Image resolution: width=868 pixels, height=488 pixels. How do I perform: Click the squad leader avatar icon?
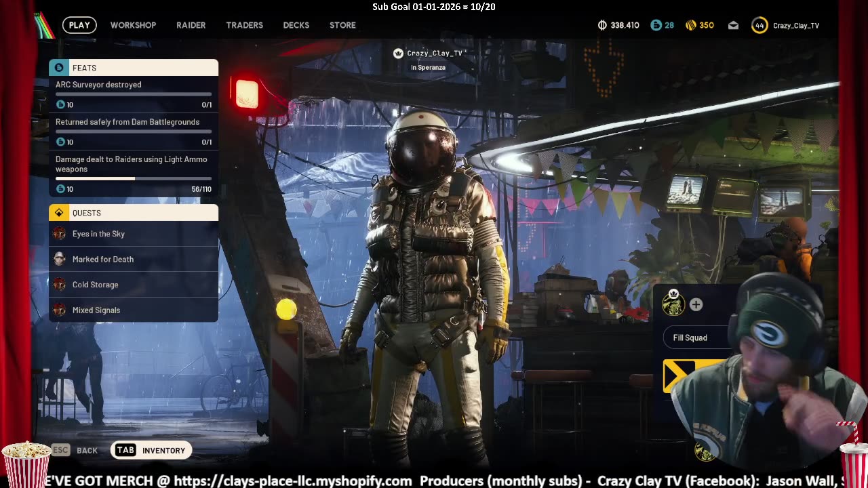(673, 305)
